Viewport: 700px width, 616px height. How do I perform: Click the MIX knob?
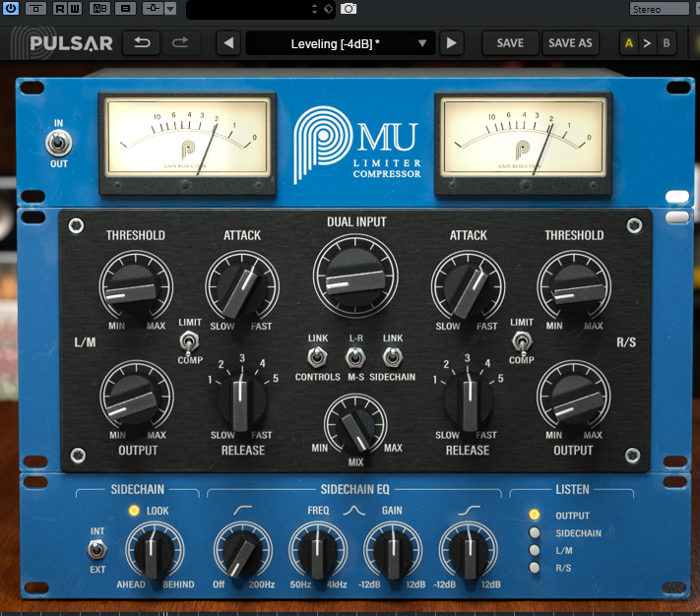pyautogui.click(x=355, y=425)
